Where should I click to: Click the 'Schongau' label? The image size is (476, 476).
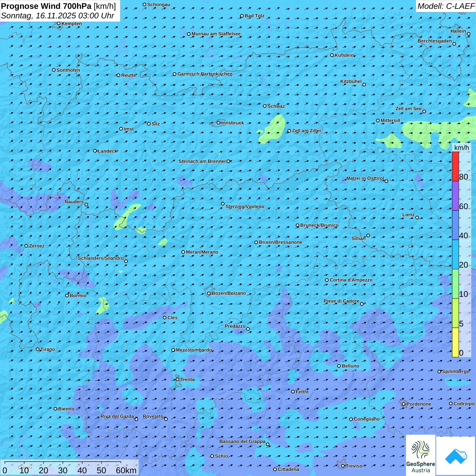click(159, 4)
